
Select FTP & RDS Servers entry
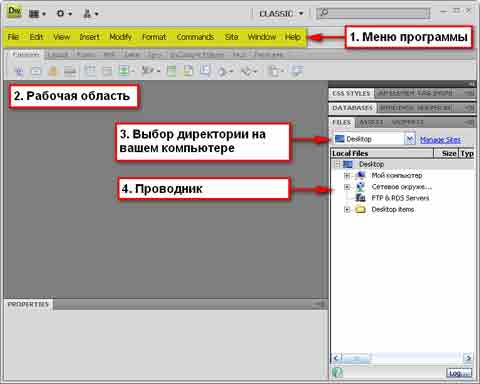pyautogui.click(x=400, y=198)
